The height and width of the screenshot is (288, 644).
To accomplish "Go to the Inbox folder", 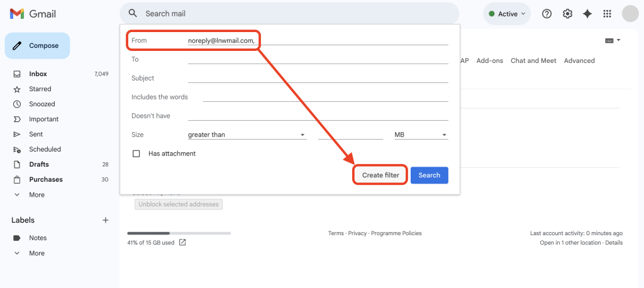I will click(x=38, y=74).
